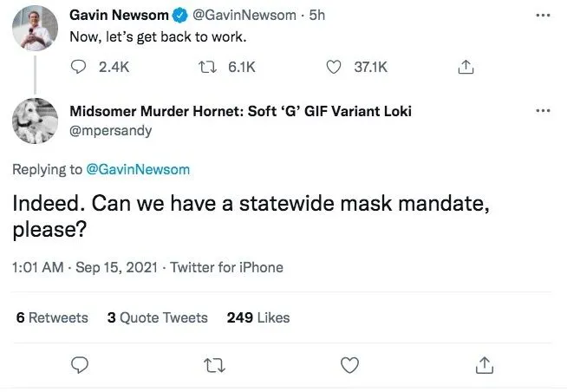Open mpersandy's dog avatar

pyautogui.click(x=36, y=121)
